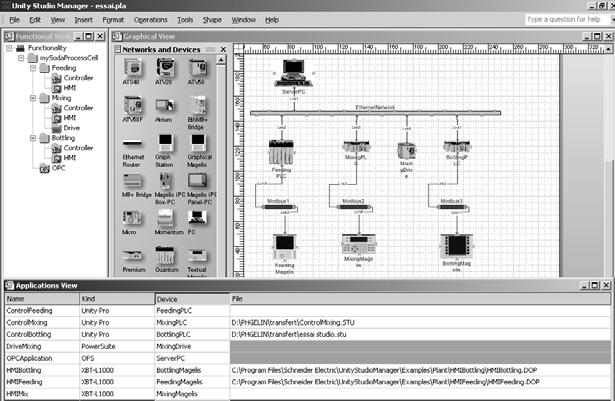
Task: Sort applications by Kind column header
Action: (117, 299)
